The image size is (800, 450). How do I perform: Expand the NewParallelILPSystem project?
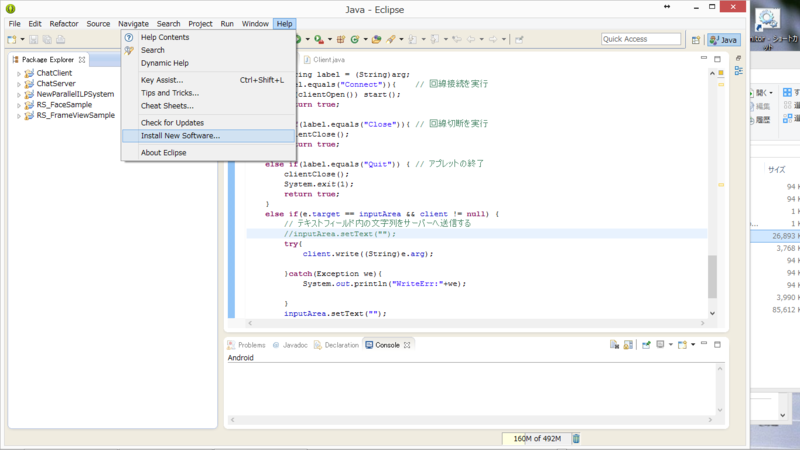click(x=19, y=95)
